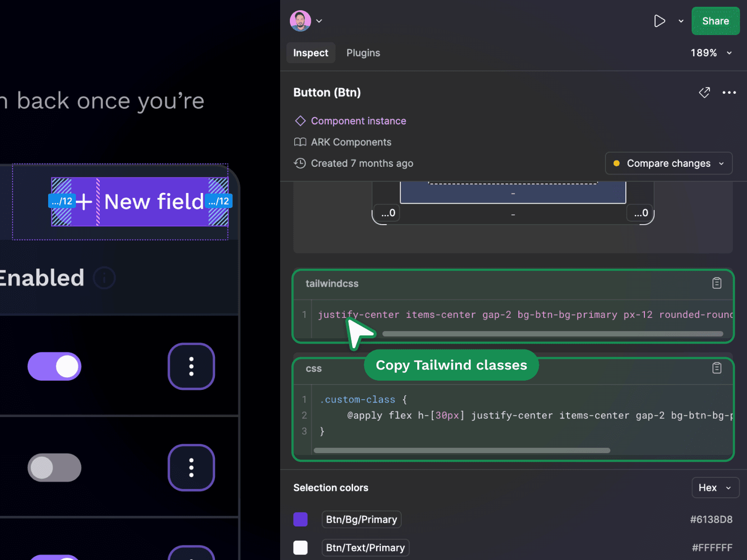This screenshot has height=560, width=747.
Task: Click the tailwindcss code horizontal scrollbar
Action: [552, 333]
